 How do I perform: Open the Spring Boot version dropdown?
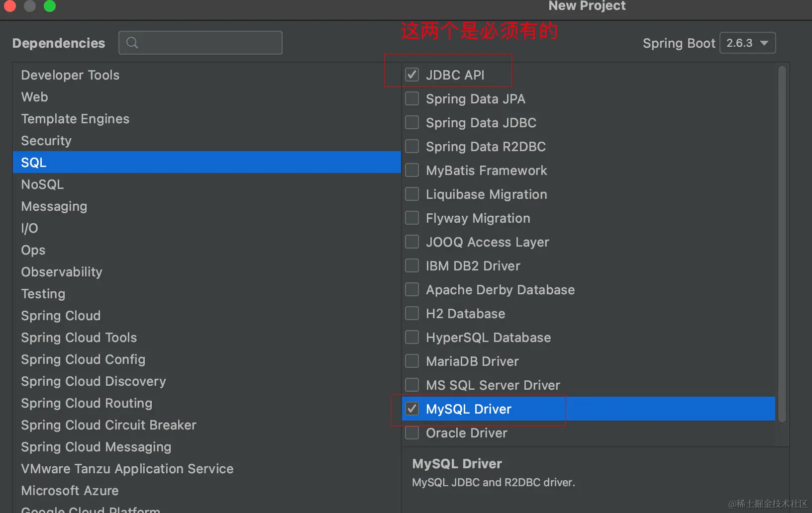point(747,43)
